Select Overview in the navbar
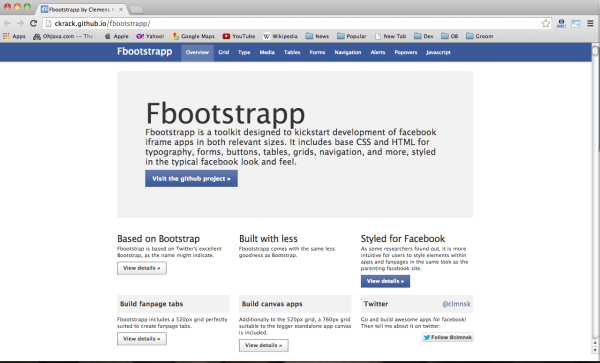 (x=197, y=52)
